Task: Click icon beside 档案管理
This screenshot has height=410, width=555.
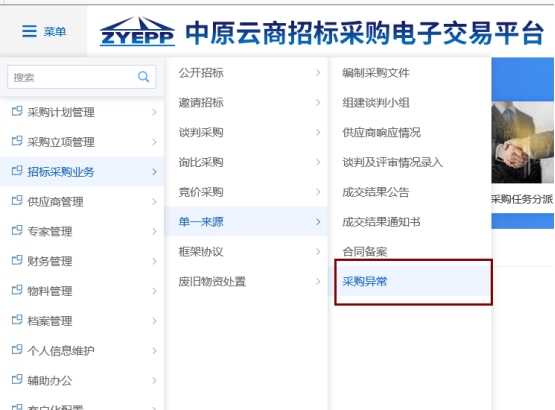Action: point(17,320)
